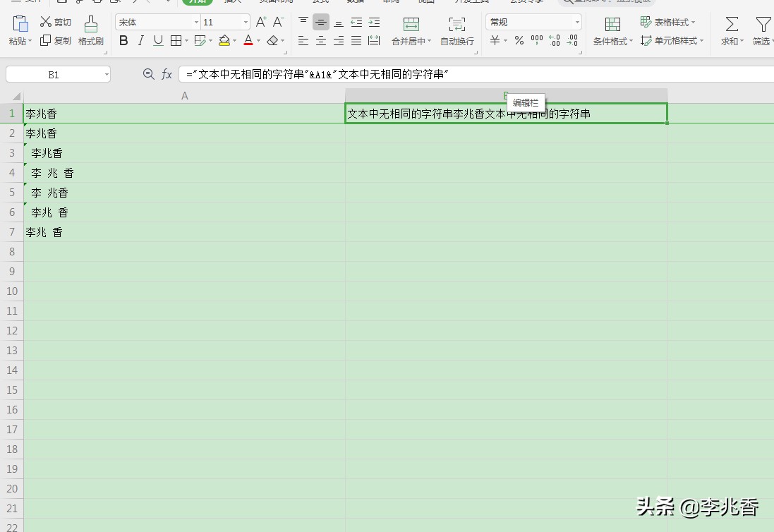Click the Conditional Formatting (条件格式) icon

click(x=612, y=24)
